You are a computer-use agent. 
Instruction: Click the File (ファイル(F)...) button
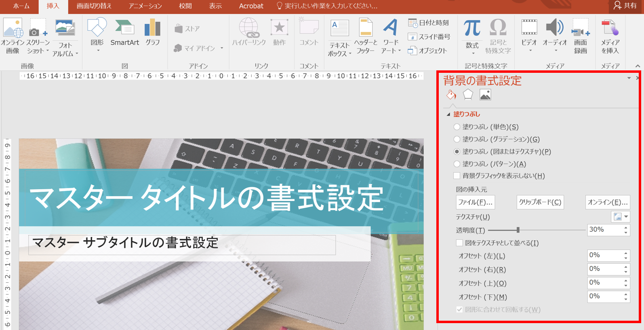pyautogui.click(x=475, y=202)
